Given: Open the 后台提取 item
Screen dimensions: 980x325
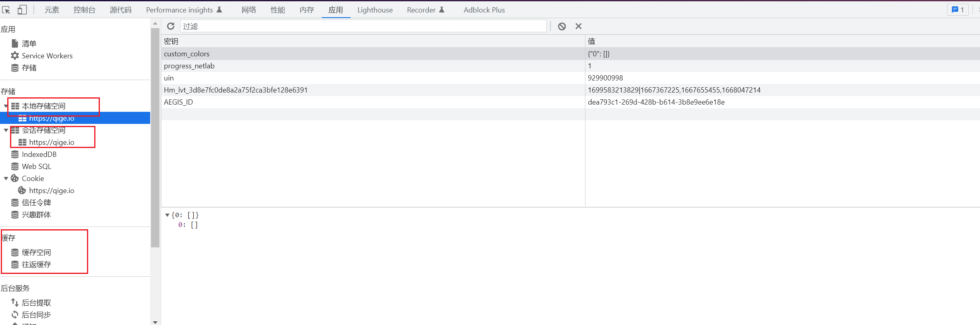Looking at the screenshot, I should 31,302.
